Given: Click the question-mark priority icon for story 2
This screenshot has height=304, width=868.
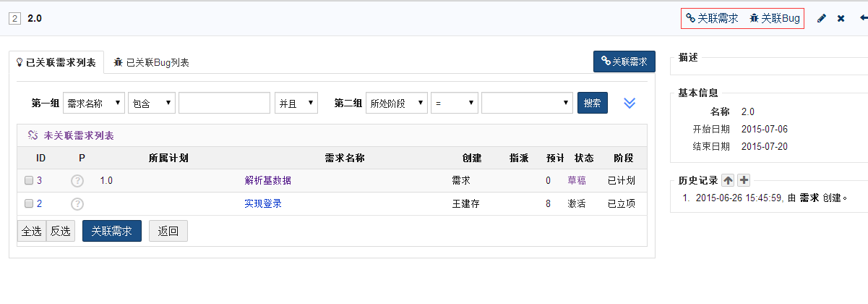Looking at the screenshot, I should [x=77, y=204].
